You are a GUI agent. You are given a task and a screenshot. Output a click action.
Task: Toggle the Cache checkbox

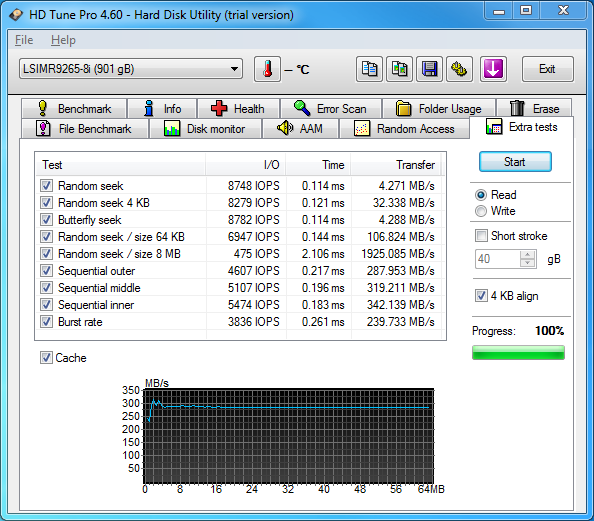click(46, 358)
